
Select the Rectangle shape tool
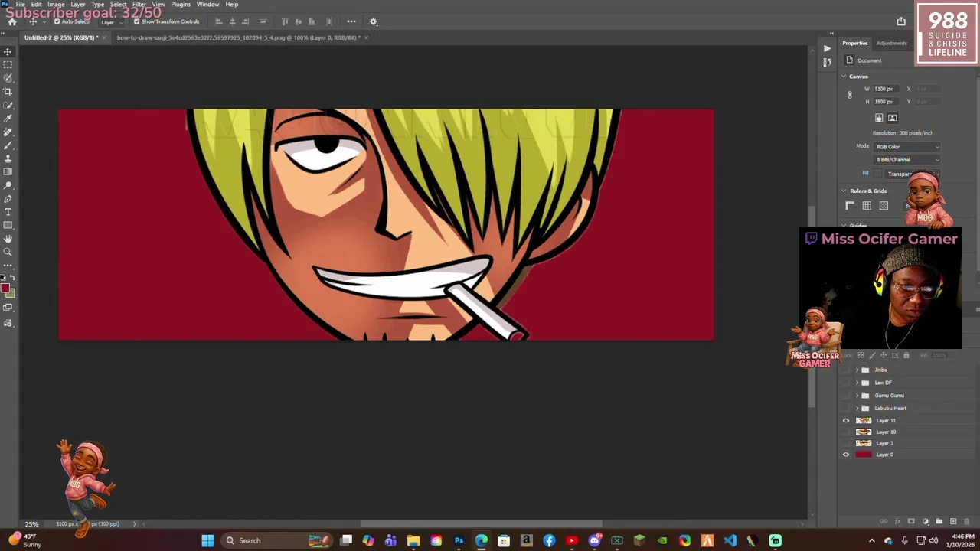(x=8, y=226)
